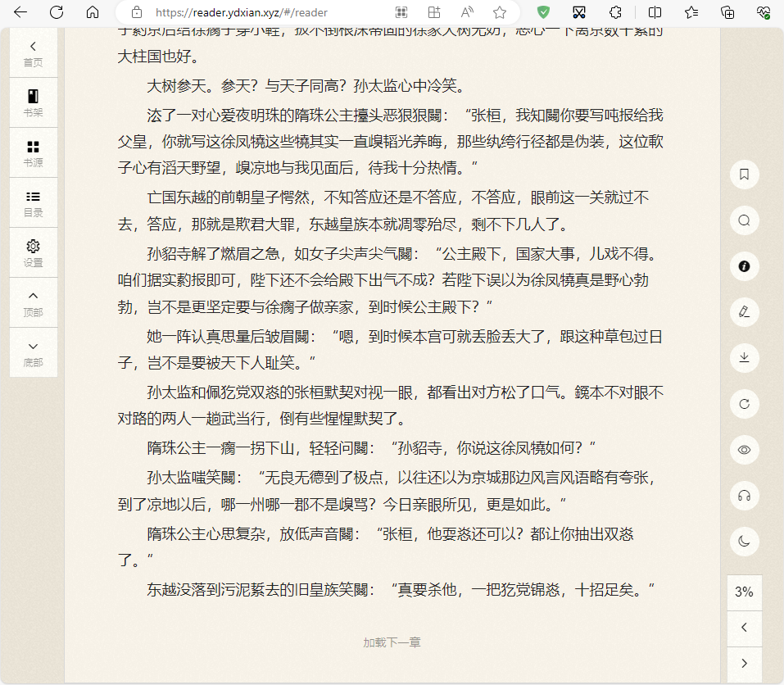Open the Collections icon
The width and height of the screenshot is (784, 685).
coord(727,12)
